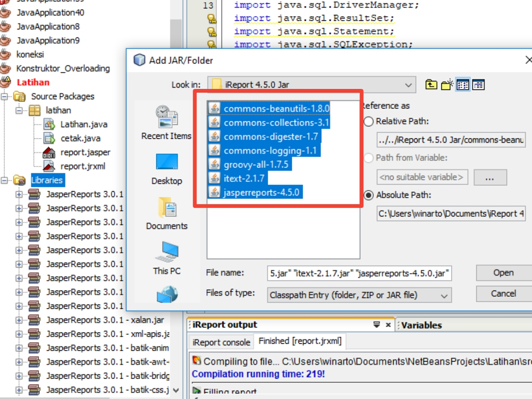
Task: Click the latihan package icon
Action: point(34,110)
